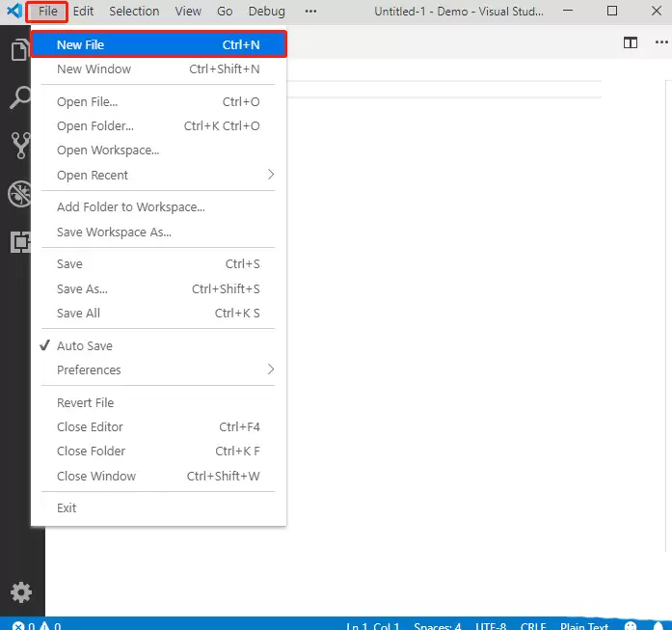Click the Manage gear icon
The image size is (672, 630).
tap(20, 591)
